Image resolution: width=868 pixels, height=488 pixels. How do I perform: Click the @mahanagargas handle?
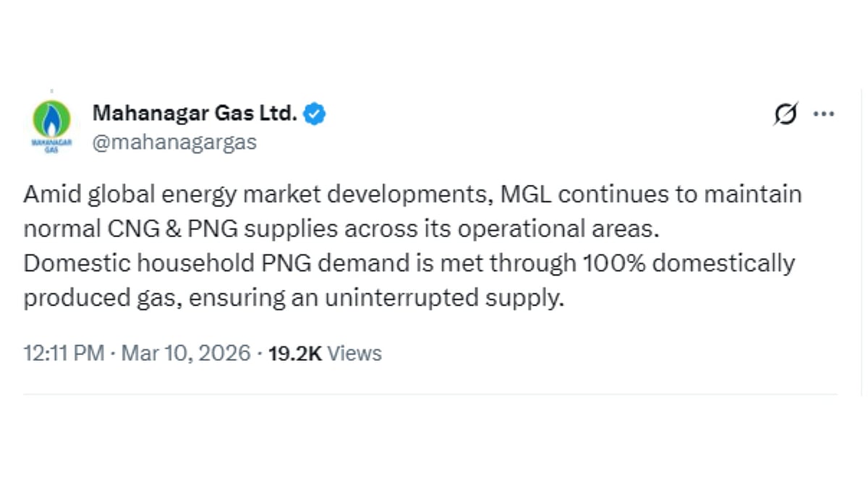coord(174,142)
